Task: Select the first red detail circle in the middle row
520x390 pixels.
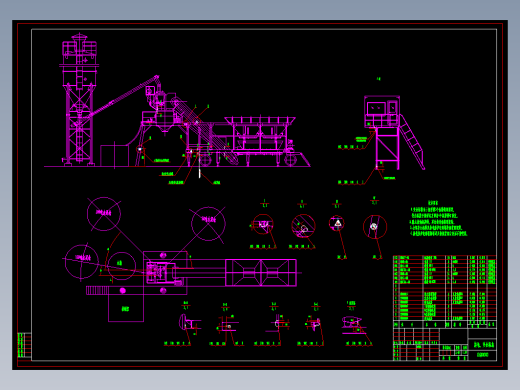Action: point(263,224)
